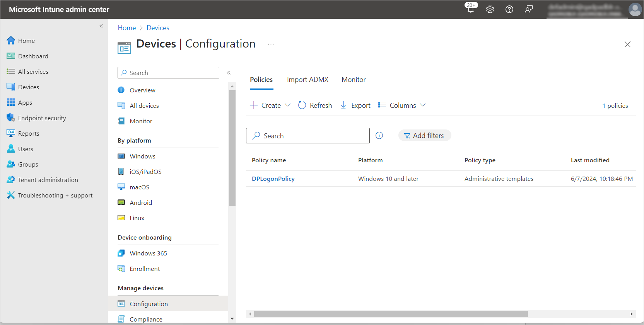Collapse the main left navigation pane

tap(101, 26)
